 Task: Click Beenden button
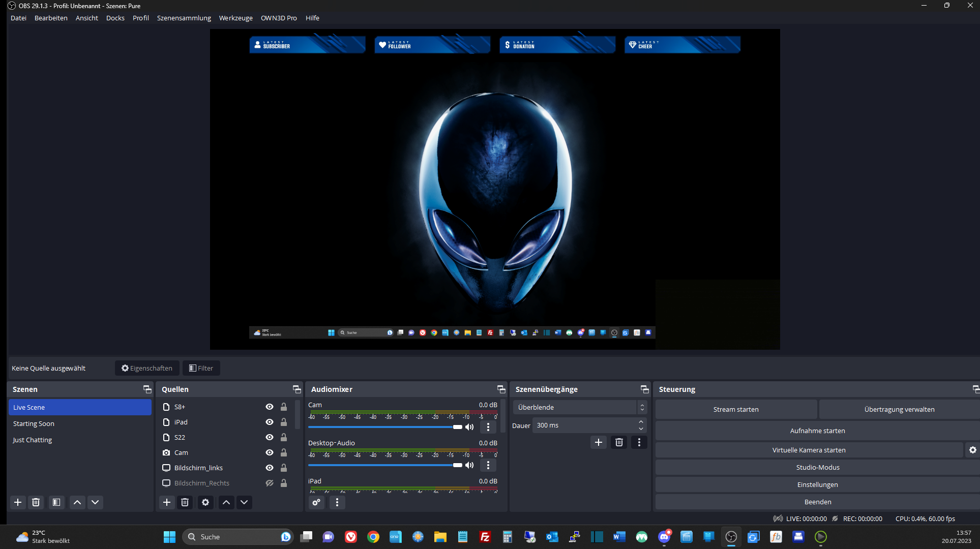(817, 502)
